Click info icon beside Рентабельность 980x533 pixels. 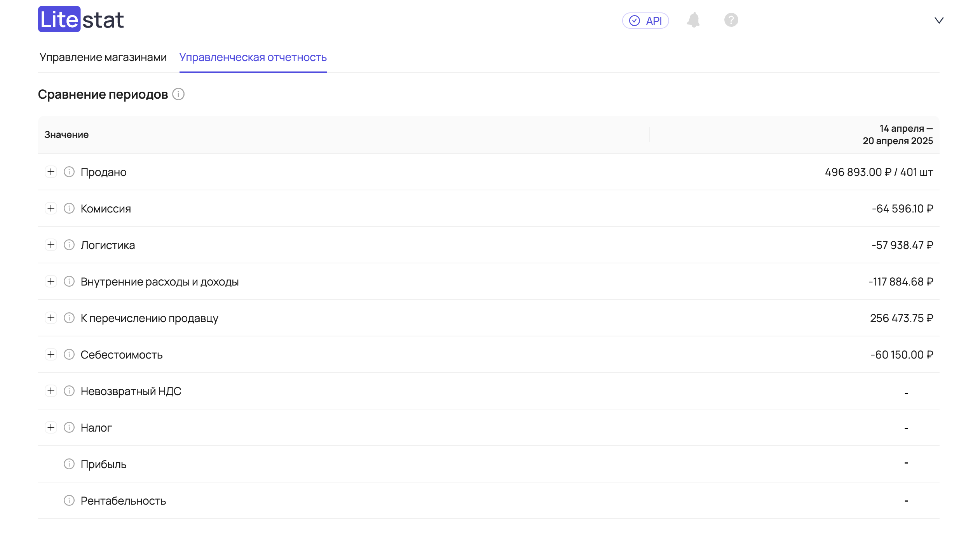click(x=69, y=500)
